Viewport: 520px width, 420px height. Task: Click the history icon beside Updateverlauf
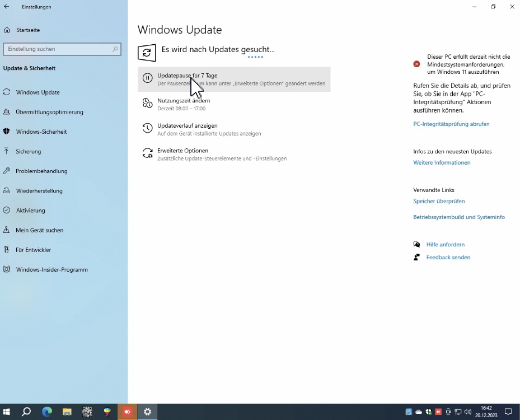tap(148, 128)
